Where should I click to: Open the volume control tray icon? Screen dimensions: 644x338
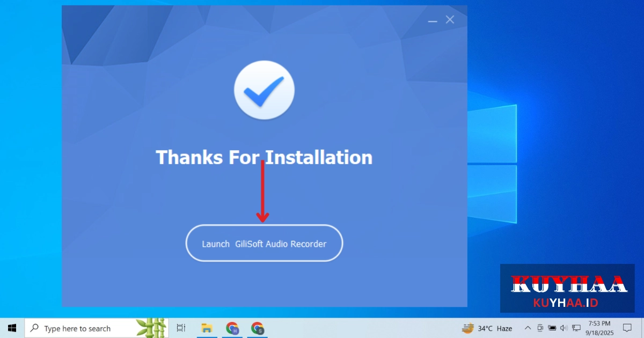click(563, 328)
